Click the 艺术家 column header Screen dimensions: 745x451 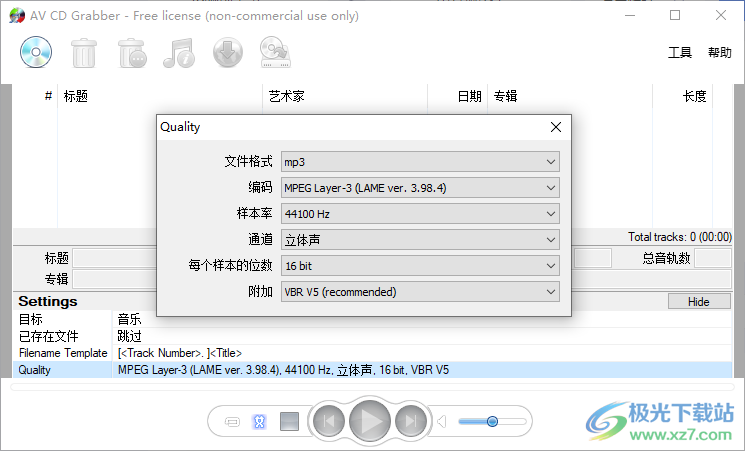[x=345, y=96]
